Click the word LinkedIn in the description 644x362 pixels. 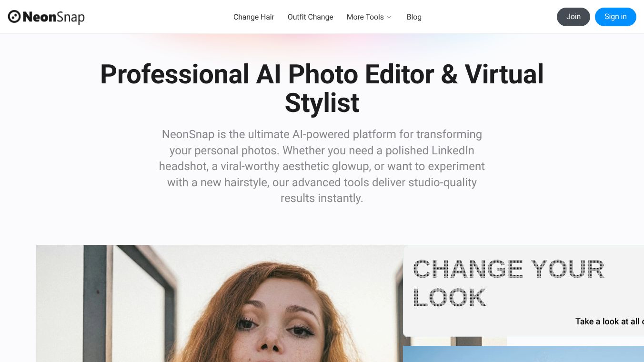(453, 151)
